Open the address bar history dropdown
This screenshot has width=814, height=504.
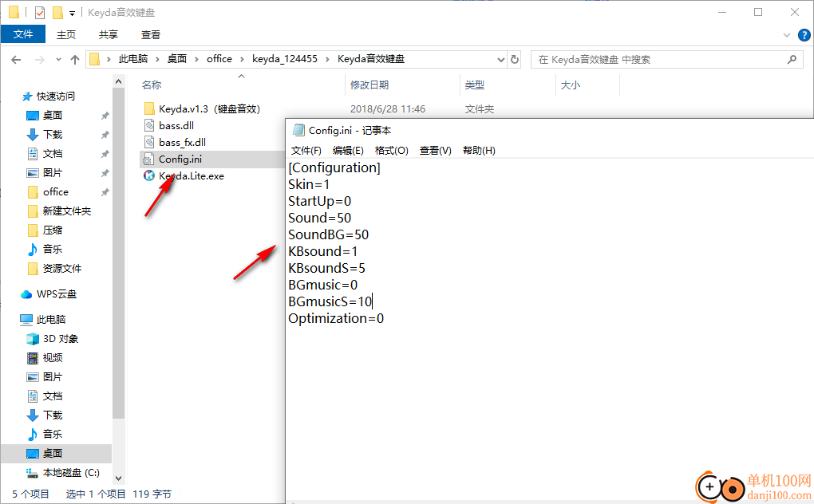click(x=500, y=60)
